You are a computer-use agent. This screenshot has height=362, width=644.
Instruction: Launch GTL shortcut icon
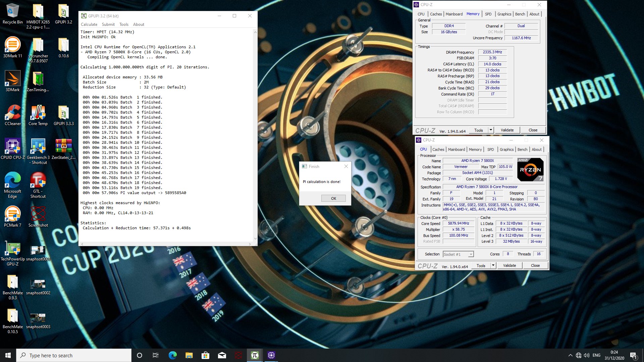(x=38, y=185)
